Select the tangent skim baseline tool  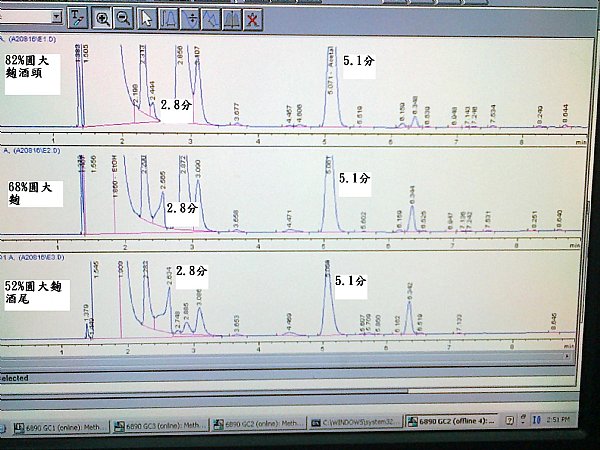pos(211,19)
